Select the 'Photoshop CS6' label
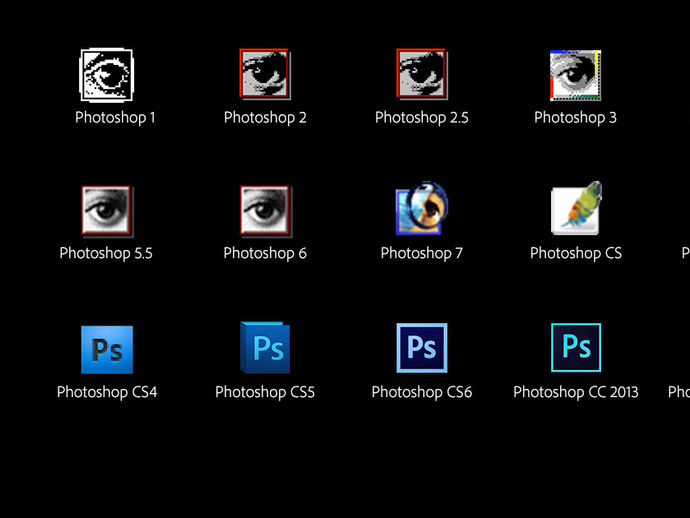 422,392
